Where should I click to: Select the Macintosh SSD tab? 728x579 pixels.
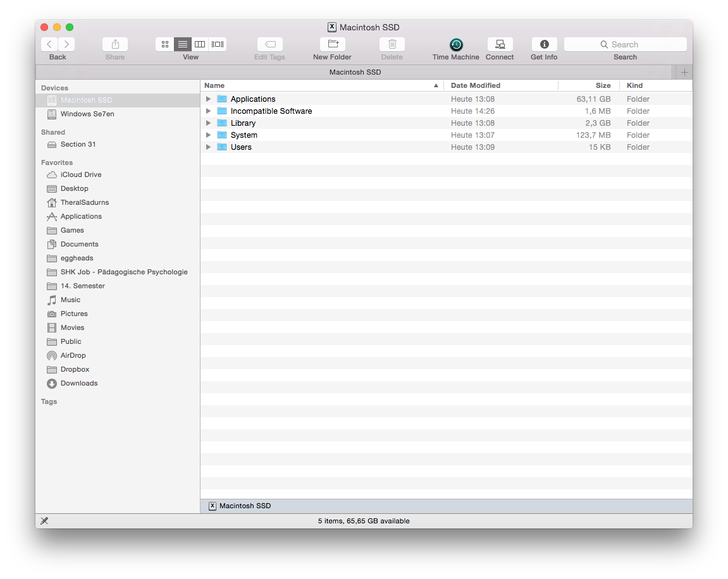(355, 72)
